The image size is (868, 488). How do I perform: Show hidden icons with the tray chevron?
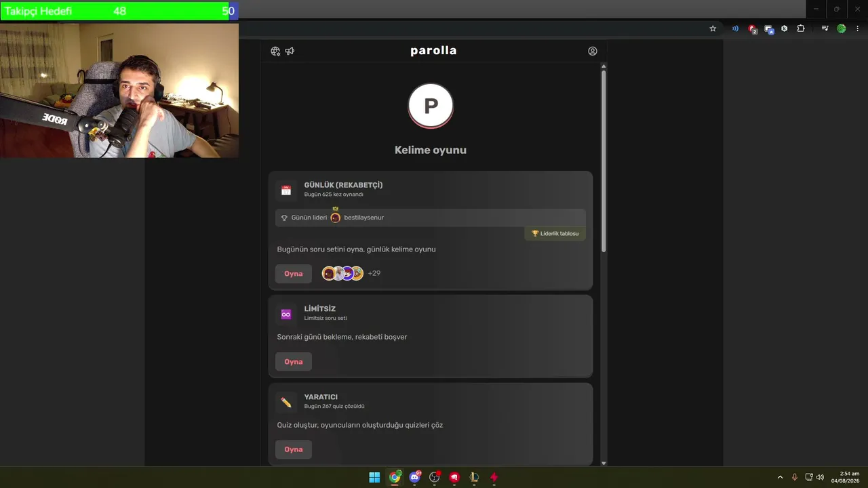[x=780, y=477]
